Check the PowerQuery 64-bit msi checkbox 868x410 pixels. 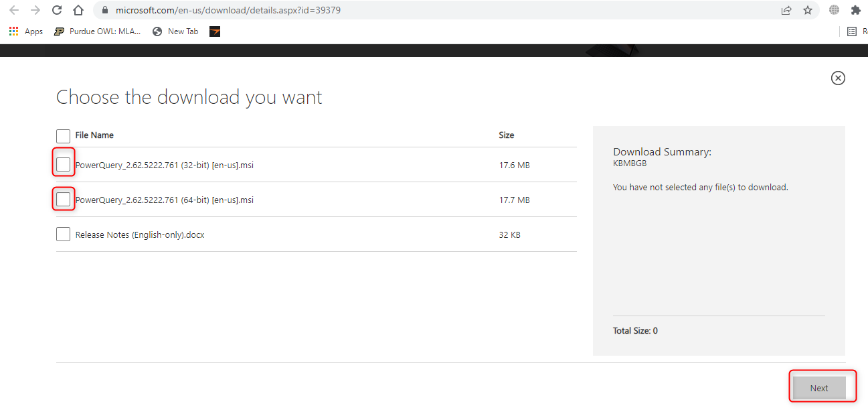tap(63, 199)
